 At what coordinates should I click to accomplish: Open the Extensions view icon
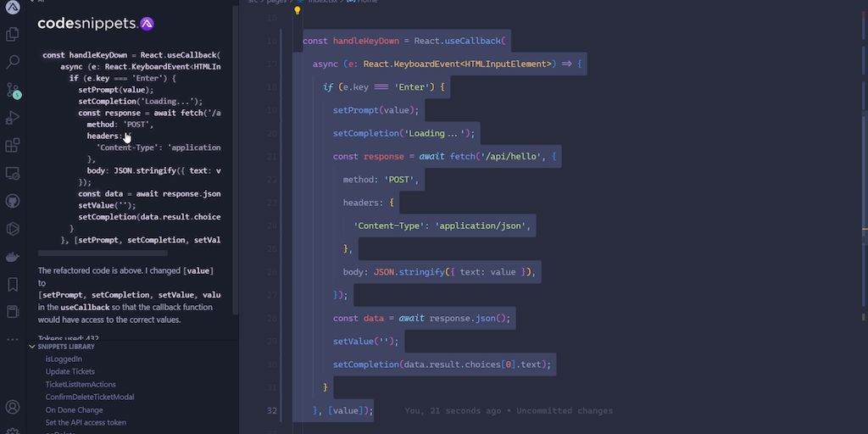(13, 146)
